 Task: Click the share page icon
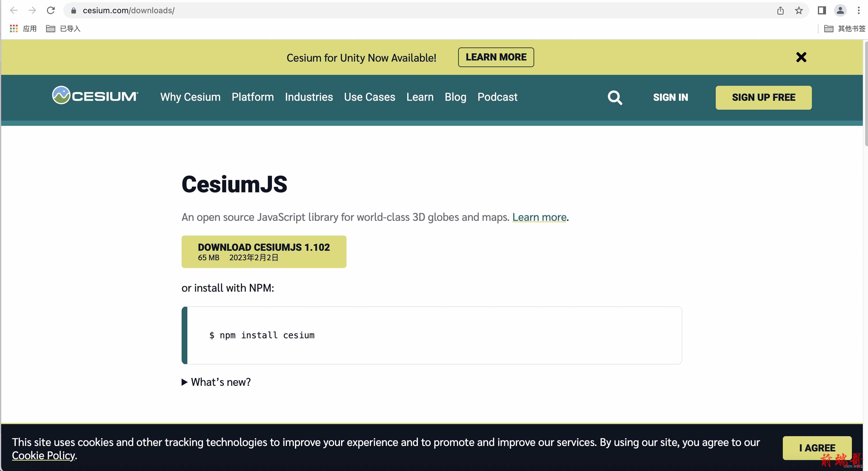[x=781, y=11]
